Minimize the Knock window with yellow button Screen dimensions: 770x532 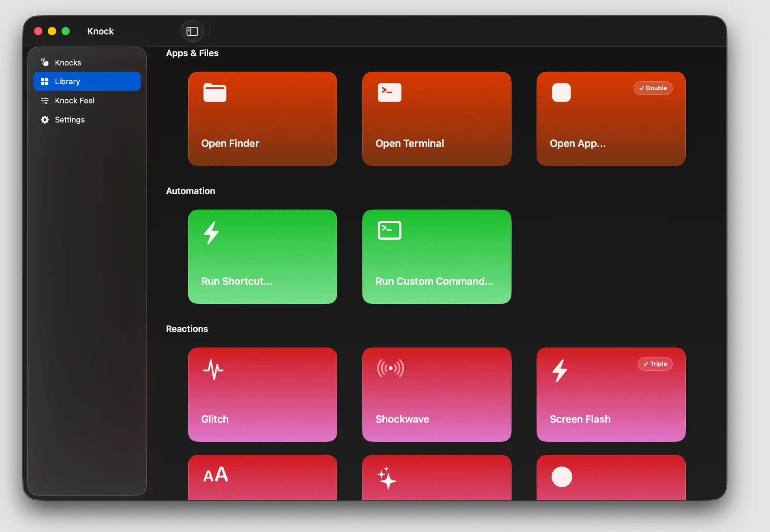point(52,31)
